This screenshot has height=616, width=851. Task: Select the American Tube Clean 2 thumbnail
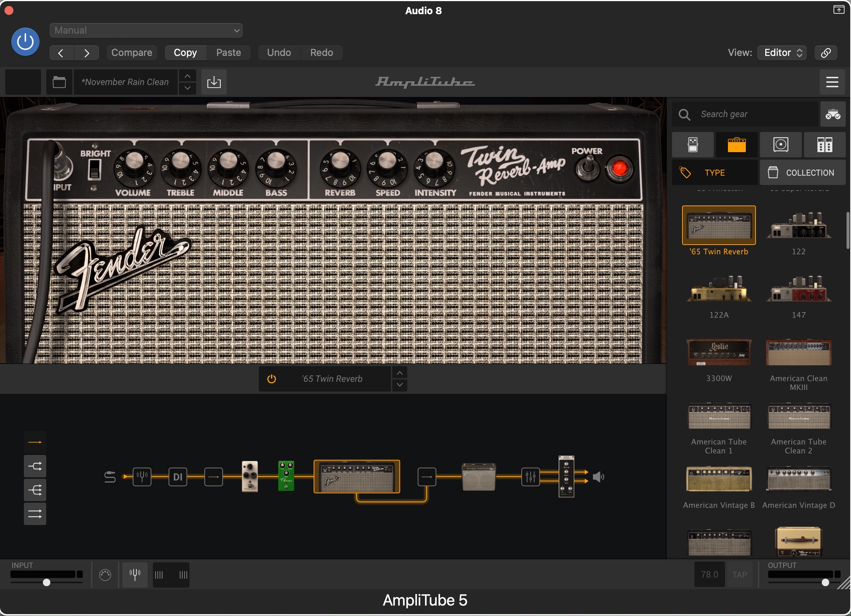[x=798, y=416]
